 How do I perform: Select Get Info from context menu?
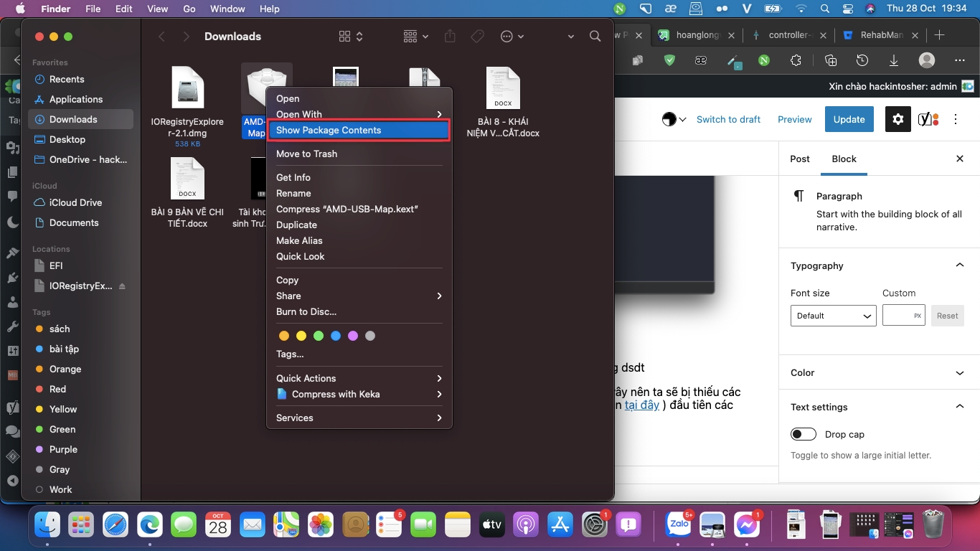click(x=293, y=177)
